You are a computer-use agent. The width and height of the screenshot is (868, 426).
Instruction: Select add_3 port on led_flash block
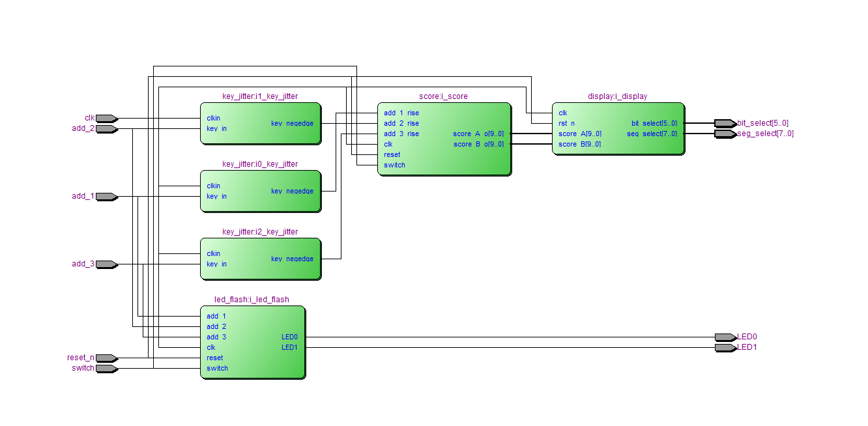(217, 337)
